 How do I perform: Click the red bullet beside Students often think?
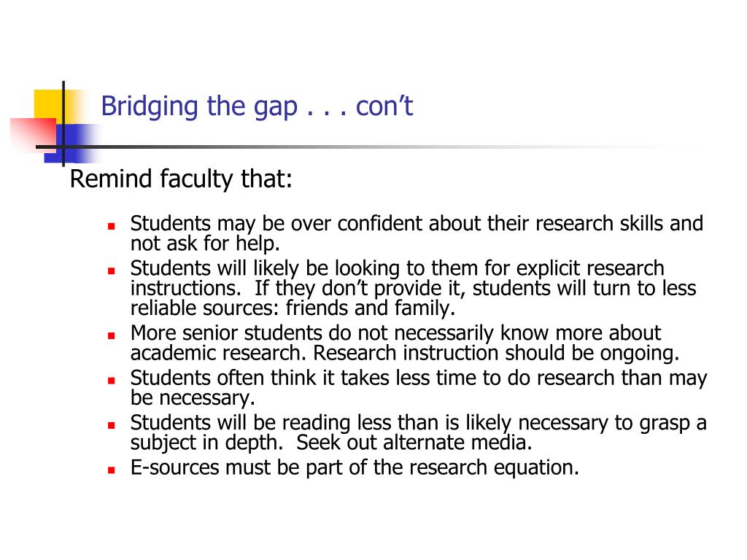[112, 381]
